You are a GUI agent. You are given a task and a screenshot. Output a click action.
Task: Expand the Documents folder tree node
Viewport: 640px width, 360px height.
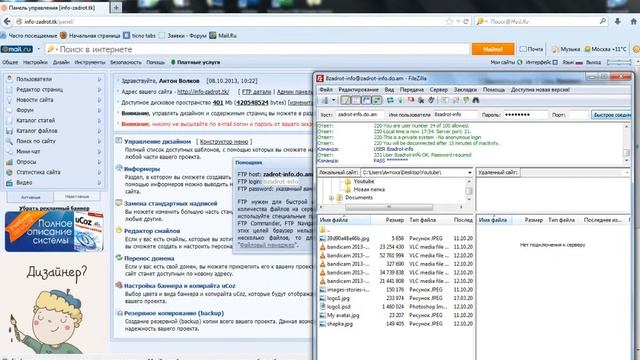point(331,198)
